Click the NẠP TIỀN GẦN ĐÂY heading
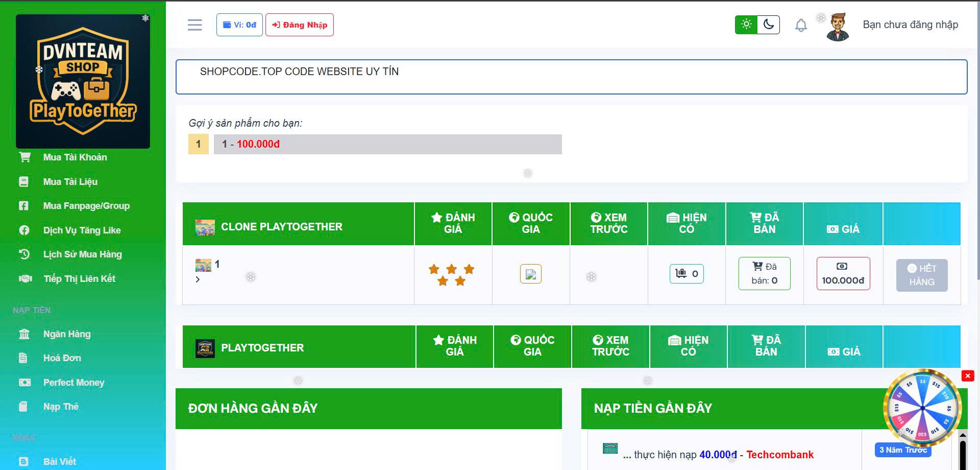This screenshot has width=980, height=470. [x=653, y=408]
